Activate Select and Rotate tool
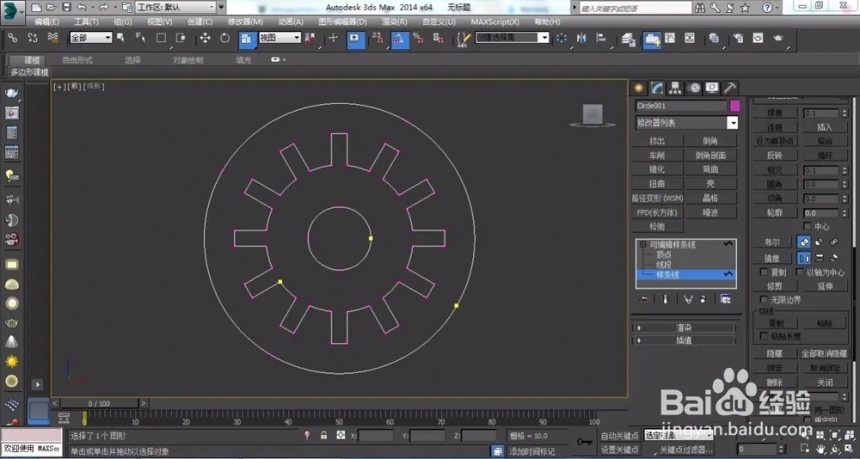This screenshot has width=860, height=459. click(x=225, y=38)
